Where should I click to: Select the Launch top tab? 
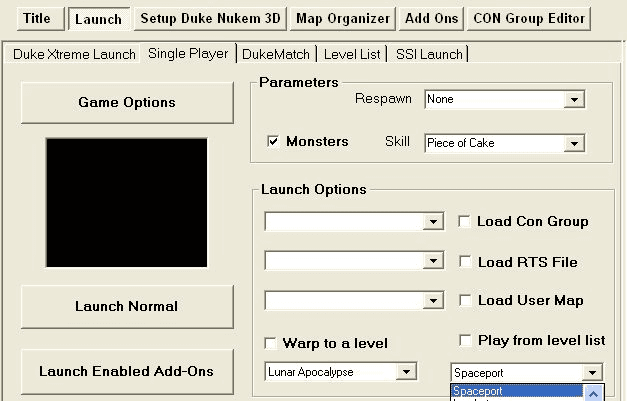click(x=99, y=19)
